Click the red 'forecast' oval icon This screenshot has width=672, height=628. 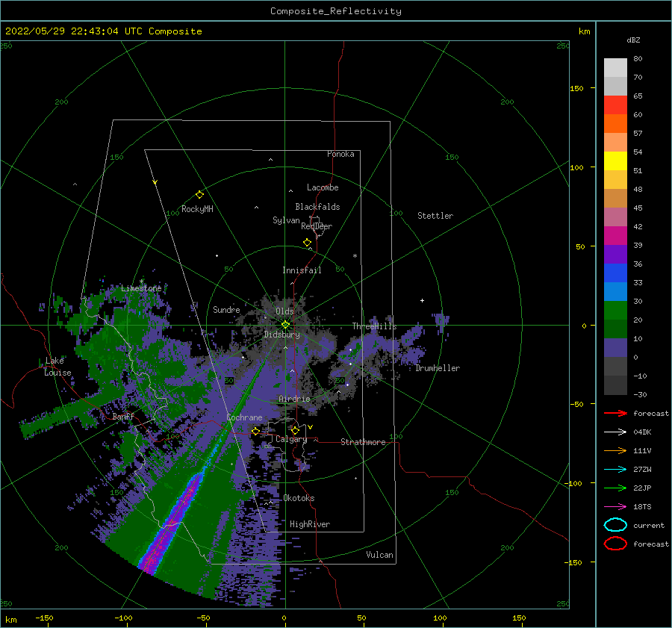click(x=615, y=544)
